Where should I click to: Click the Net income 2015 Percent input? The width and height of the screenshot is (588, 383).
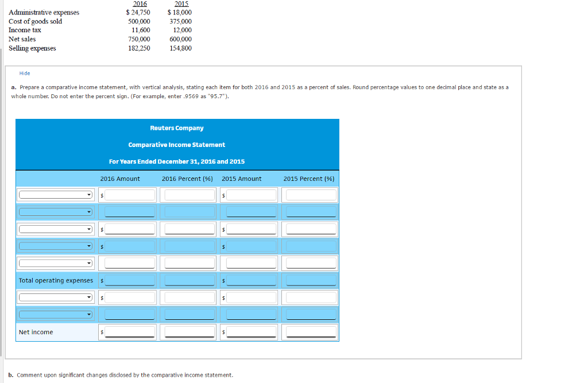click(310, 332)
